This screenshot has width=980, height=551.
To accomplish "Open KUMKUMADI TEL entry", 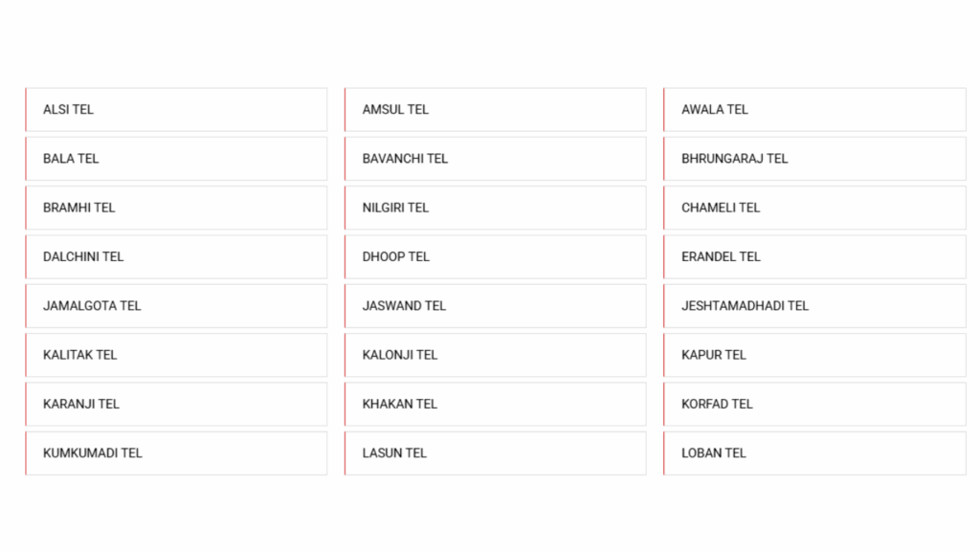I will (176, 452).
